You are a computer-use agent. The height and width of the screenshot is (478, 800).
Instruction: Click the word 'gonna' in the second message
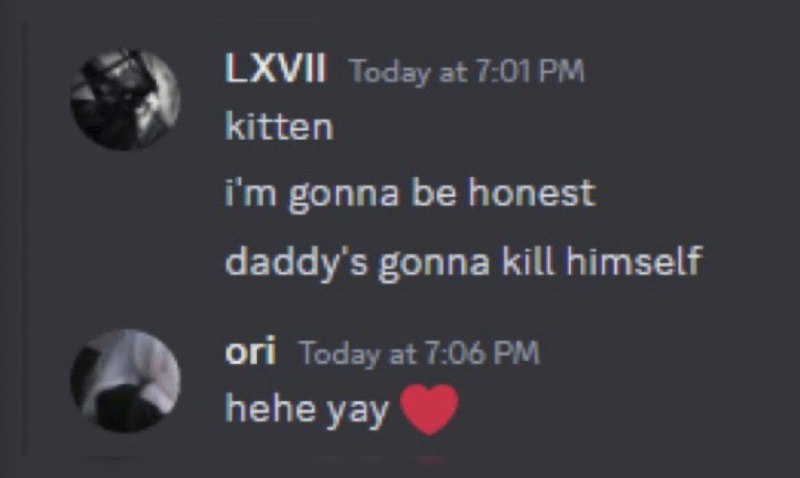pos(343,196)
